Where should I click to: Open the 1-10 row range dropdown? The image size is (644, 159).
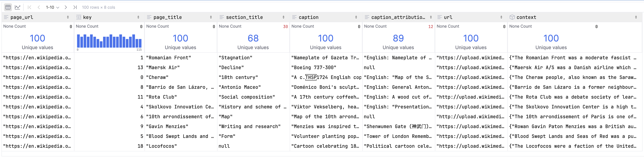[52, 7]
